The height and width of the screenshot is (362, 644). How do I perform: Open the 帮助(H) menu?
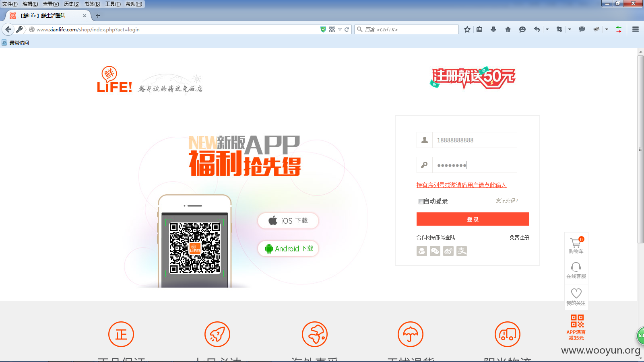(134, 4)
